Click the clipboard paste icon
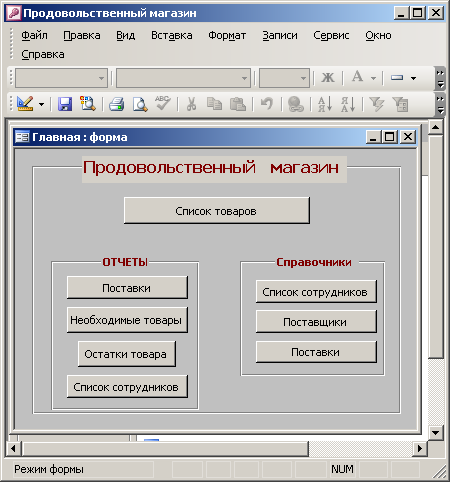This screenshot has height=482, width=450. [x=238, y=104]
